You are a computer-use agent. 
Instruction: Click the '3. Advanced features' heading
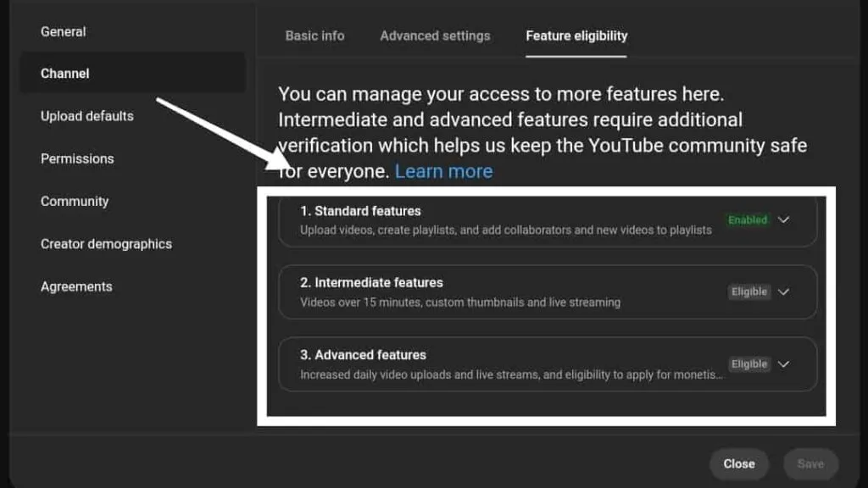(363, 355)
